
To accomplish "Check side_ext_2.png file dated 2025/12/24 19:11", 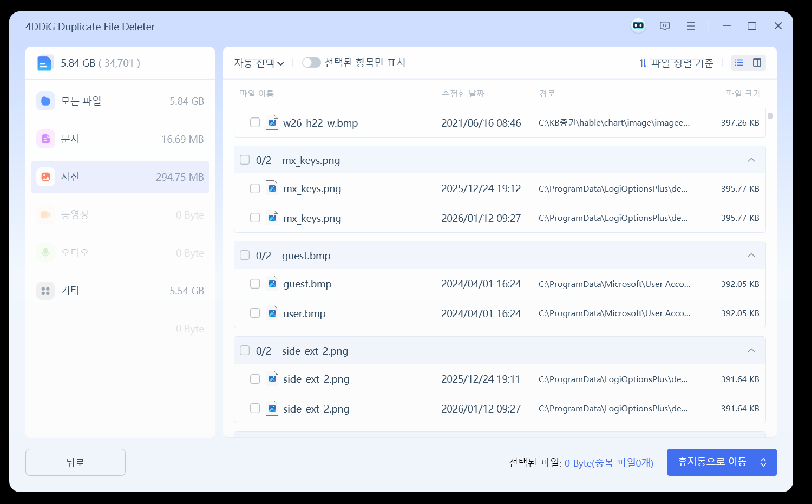I will [255, 379].
